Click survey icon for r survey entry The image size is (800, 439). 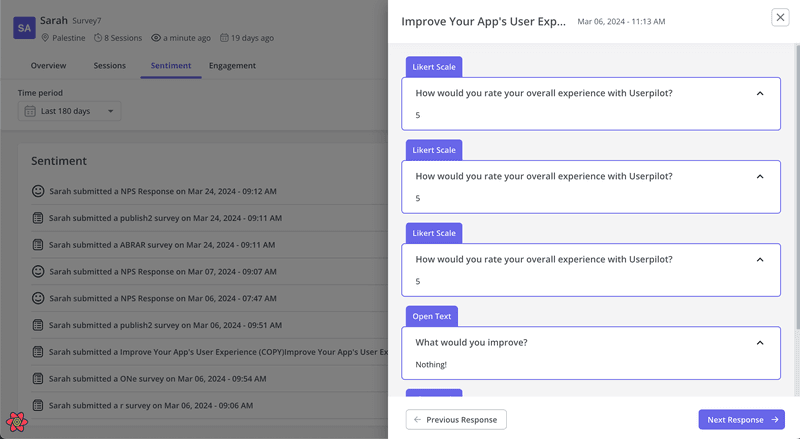(38, 405)
